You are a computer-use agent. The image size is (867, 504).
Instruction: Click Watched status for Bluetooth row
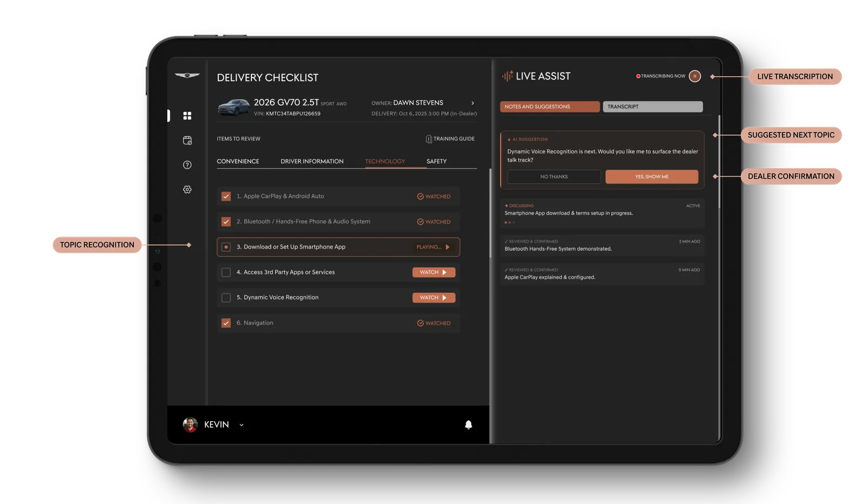(433, 222)
